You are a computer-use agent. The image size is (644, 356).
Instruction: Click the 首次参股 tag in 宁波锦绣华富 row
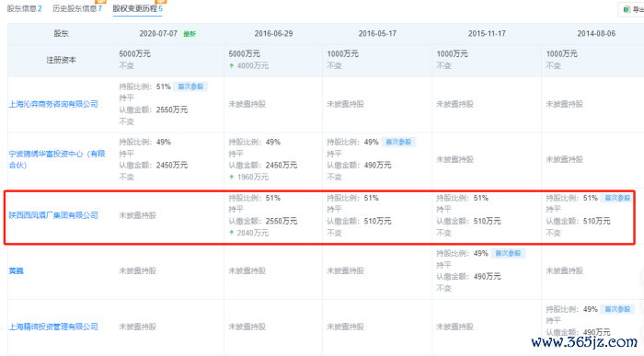coord(398,142)
